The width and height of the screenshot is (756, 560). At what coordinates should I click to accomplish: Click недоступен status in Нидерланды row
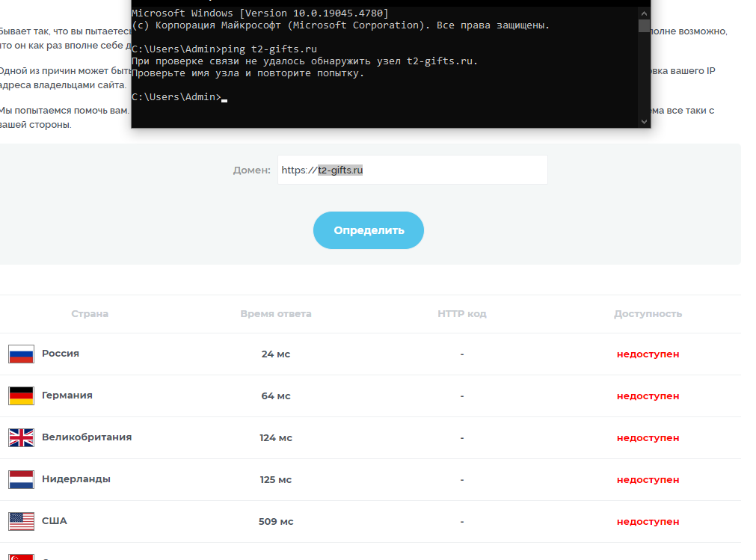tap(648, 480)
